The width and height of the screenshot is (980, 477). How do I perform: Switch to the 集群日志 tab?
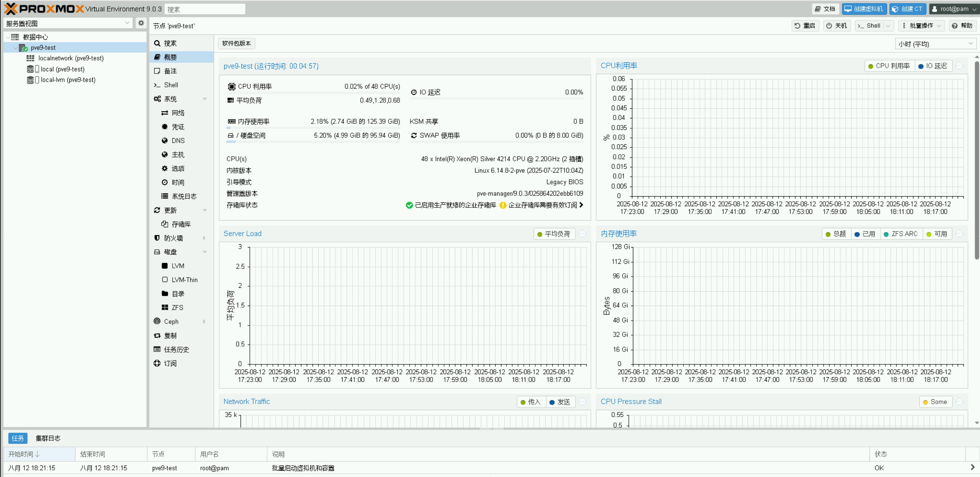48,438
